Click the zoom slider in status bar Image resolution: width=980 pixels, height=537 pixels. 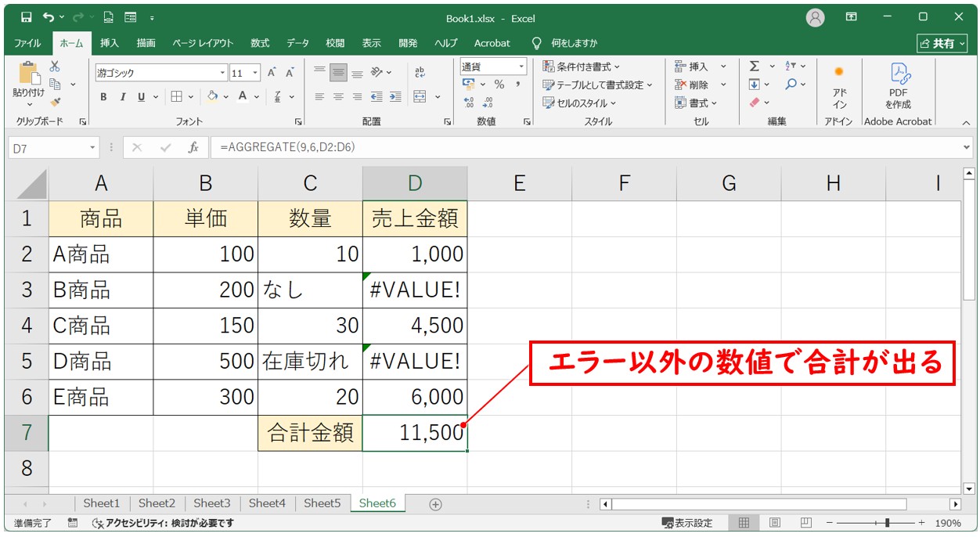pos(886,523)
